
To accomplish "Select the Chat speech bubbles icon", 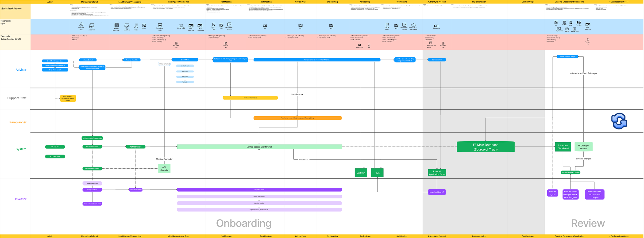I will click(571, 23).
